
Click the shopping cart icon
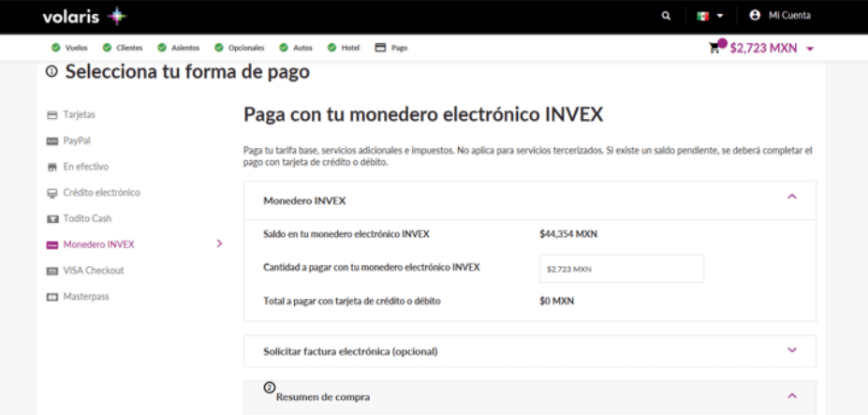(716, 48)
